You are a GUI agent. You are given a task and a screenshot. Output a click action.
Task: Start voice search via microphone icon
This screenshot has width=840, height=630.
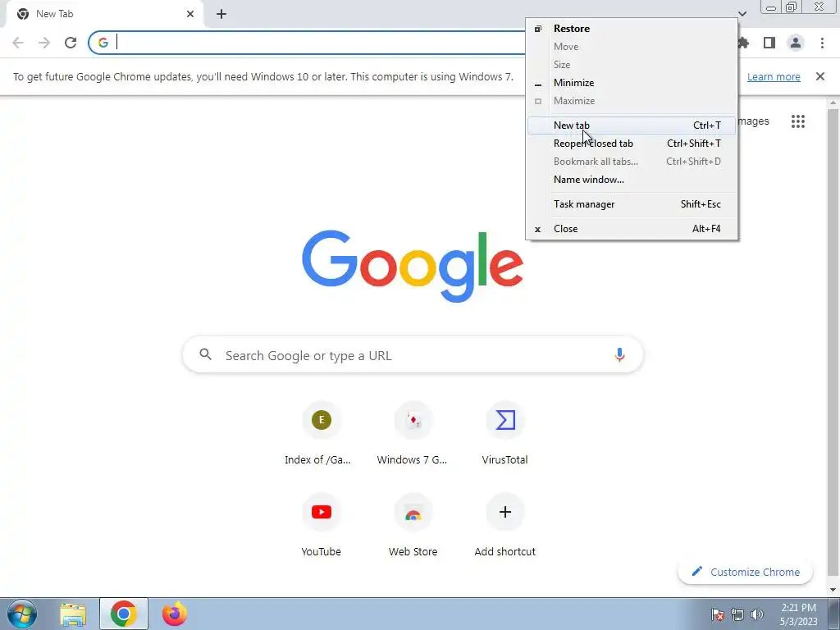tap(619, 354)
